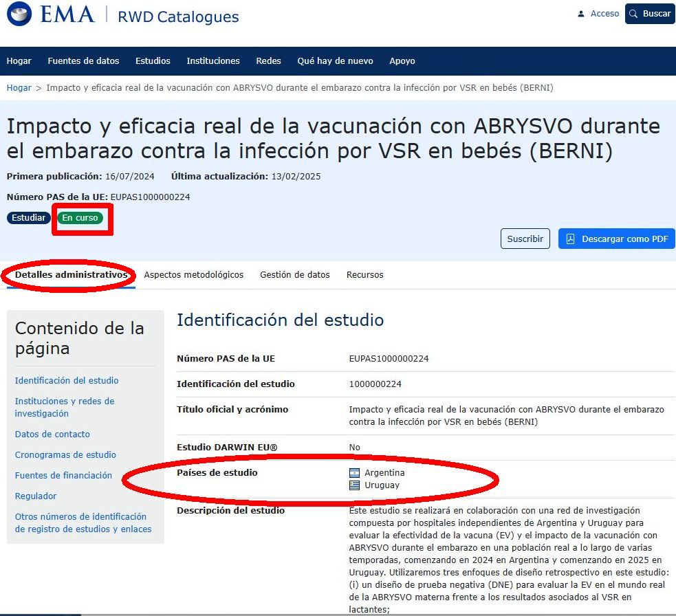Click the 1000000224 study identification value

[375, 384]
